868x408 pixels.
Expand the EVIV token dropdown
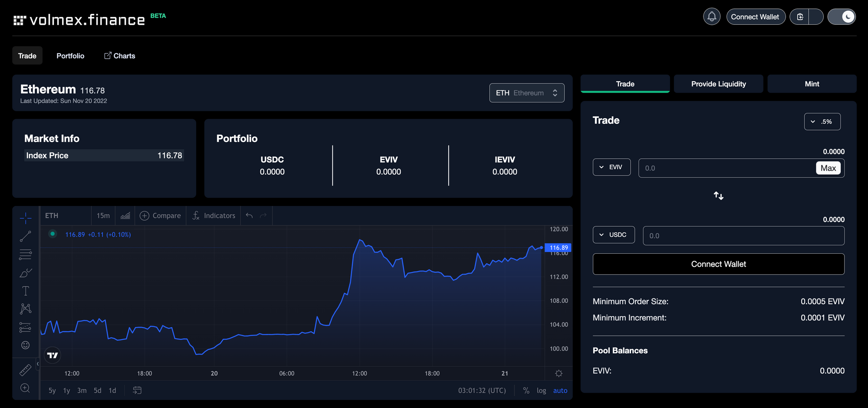612,167
